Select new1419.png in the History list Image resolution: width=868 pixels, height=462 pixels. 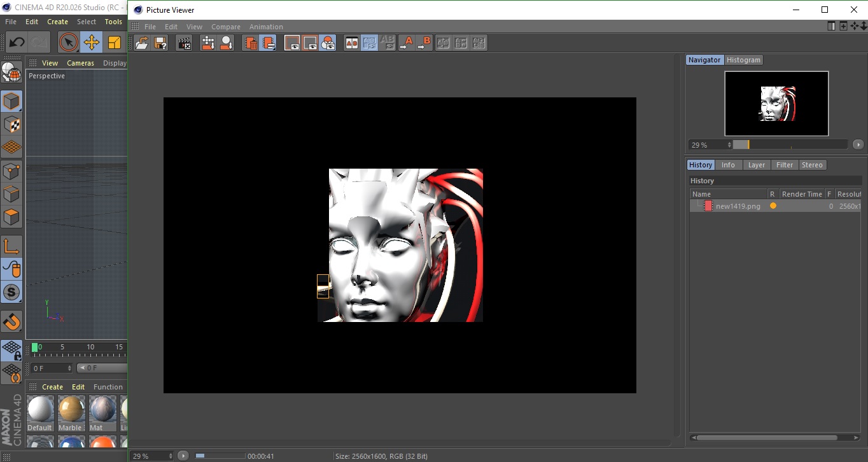738,206
